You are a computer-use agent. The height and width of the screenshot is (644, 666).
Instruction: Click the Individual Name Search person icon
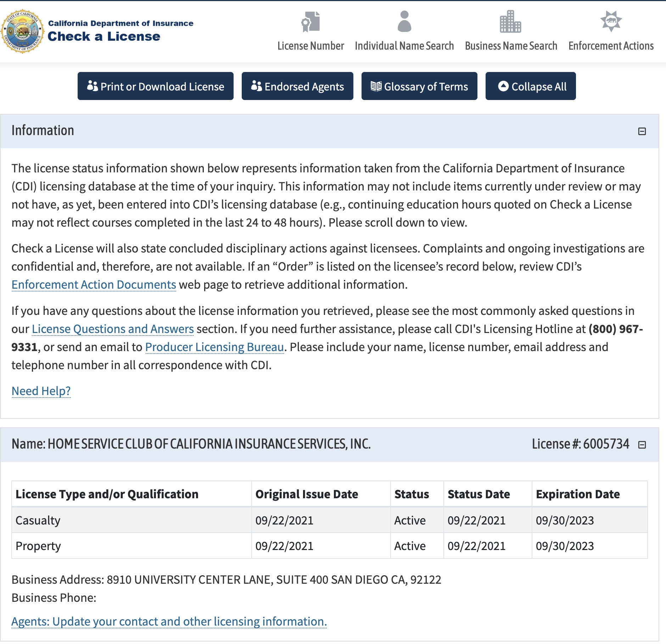click(404, 21)
